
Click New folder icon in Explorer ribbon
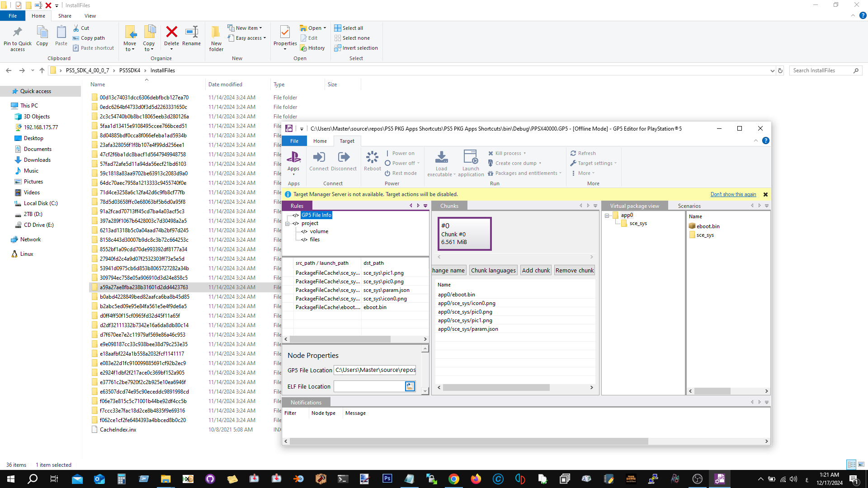coord(216,32)
